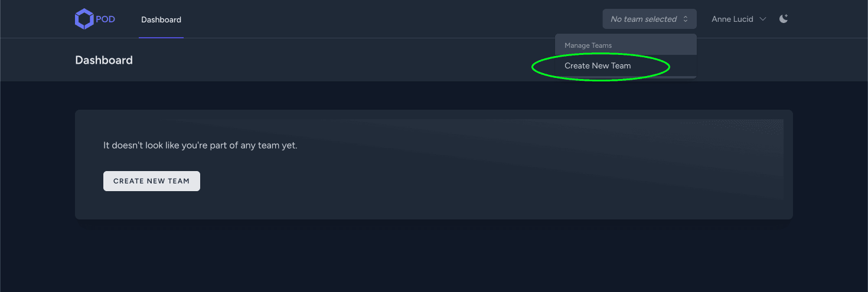Click the italic "No team selected" label text
868x292 pixels.
click(643, 19)
